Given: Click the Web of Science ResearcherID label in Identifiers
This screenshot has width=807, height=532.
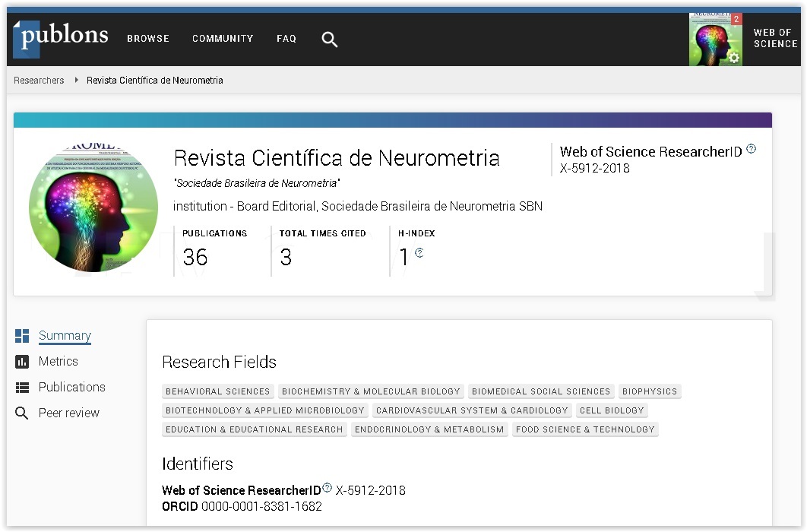Looking at the screenshot, I should [242, 490].
